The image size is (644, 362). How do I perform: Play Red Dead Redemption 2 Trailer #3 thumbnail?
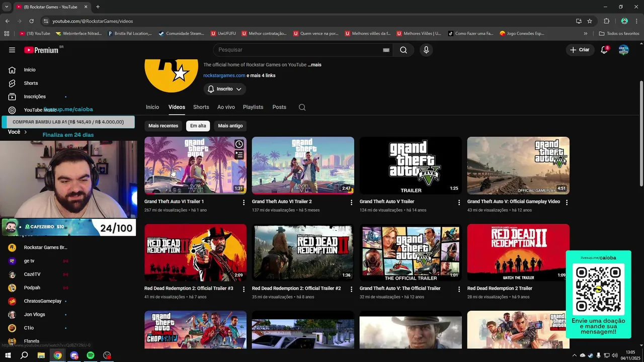pos(195,252)
